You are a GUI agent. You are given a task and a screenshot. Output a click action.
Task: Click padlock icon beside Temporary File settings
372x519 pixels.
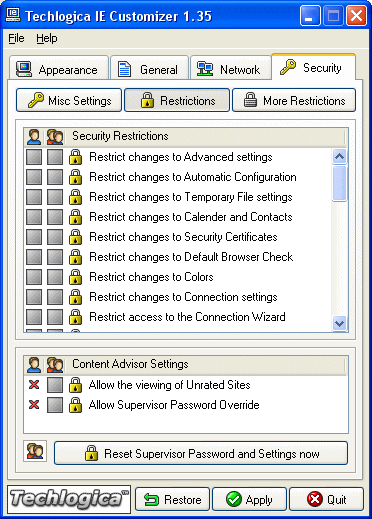pos(75,197)
